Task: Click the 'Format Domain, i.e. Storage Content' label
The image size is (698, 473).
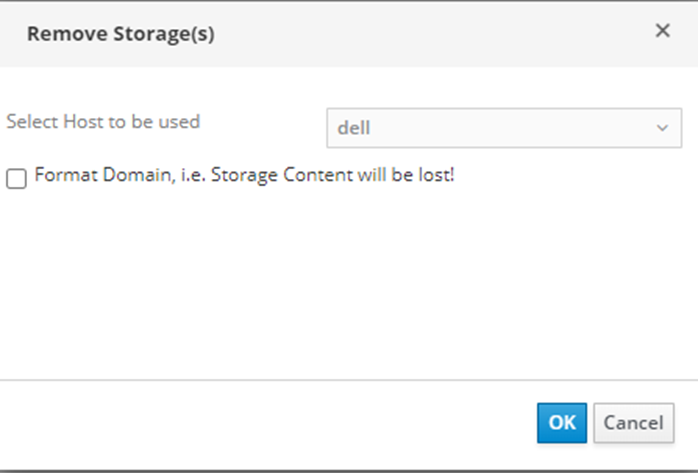Action: pyautogui.click(x=157, y=175)
